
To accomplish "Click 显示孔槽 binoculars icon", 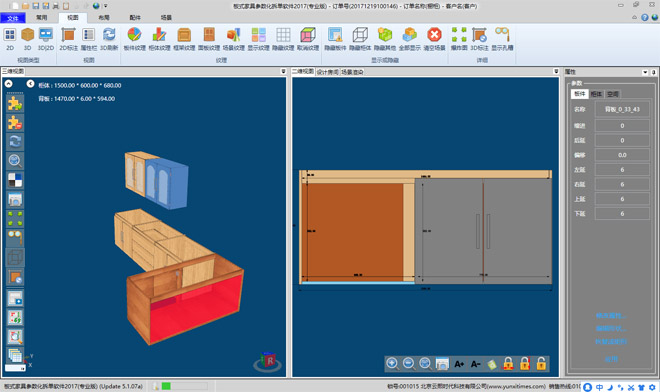I will click(x=502, y=39).
